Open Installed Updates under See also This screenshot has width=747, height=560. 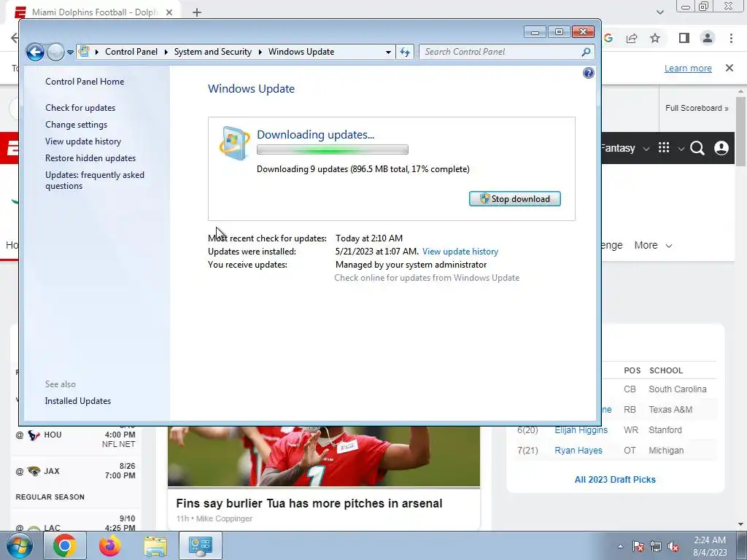click(x=77, y=401)
